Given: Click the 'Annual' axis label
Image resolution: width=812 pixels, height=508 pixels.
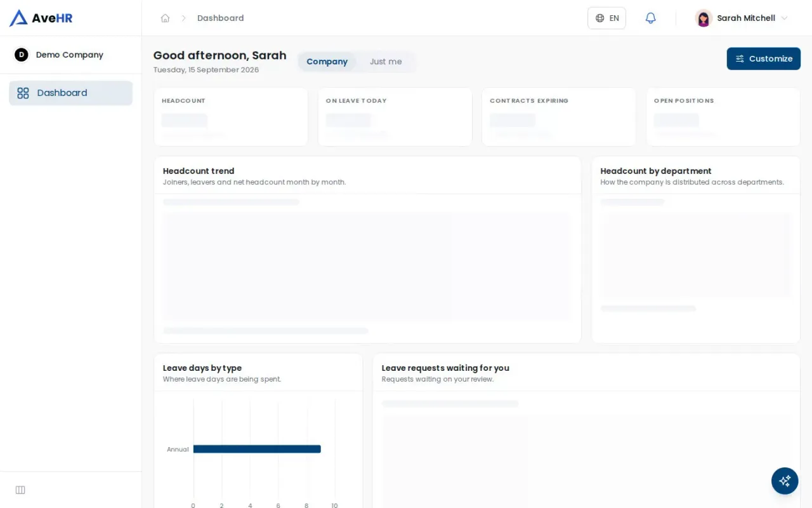Looking at the screenshot, I should (x=178, y=450).
